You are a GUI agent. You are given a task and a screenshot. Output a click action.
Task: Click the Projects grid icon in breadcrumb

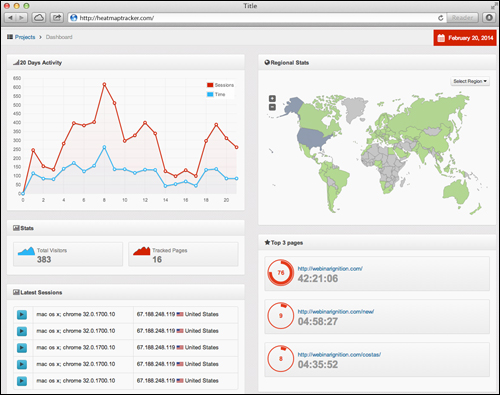(x=10, y=37)
